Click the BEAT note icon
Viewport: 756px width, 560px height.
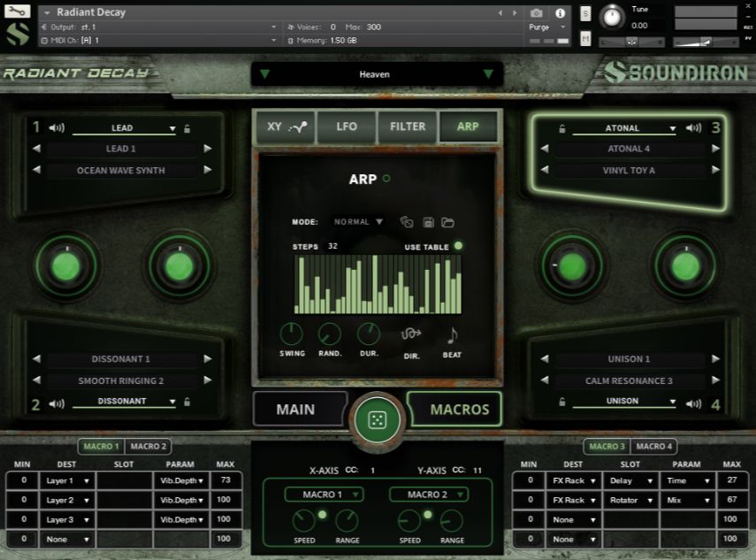coord(451,334)
